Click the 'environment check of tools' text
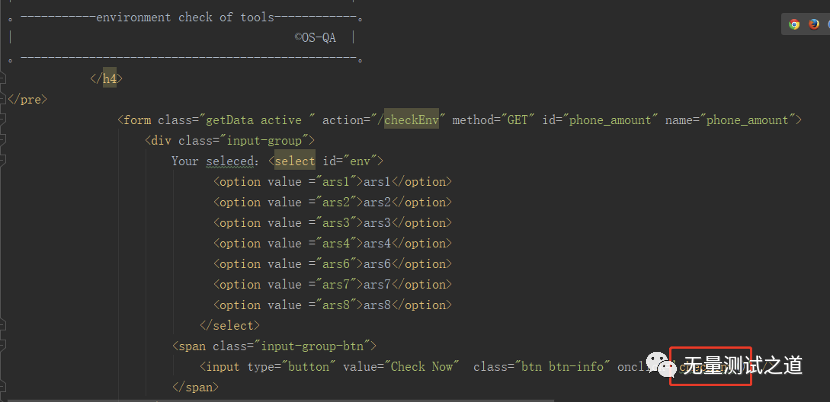The height and width of the screenshot is (402, 830). tap(185, 17)
